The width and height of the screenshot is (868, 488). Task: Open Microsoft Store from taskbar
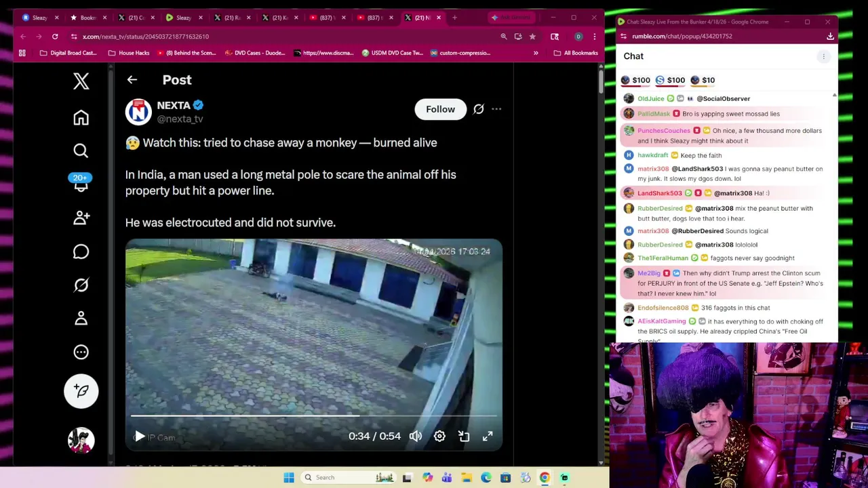tap(505, 478)
